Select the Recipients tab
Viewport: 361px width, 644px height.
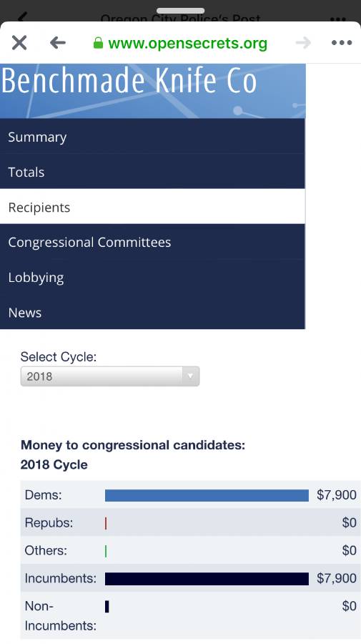(x=152, y=207)
